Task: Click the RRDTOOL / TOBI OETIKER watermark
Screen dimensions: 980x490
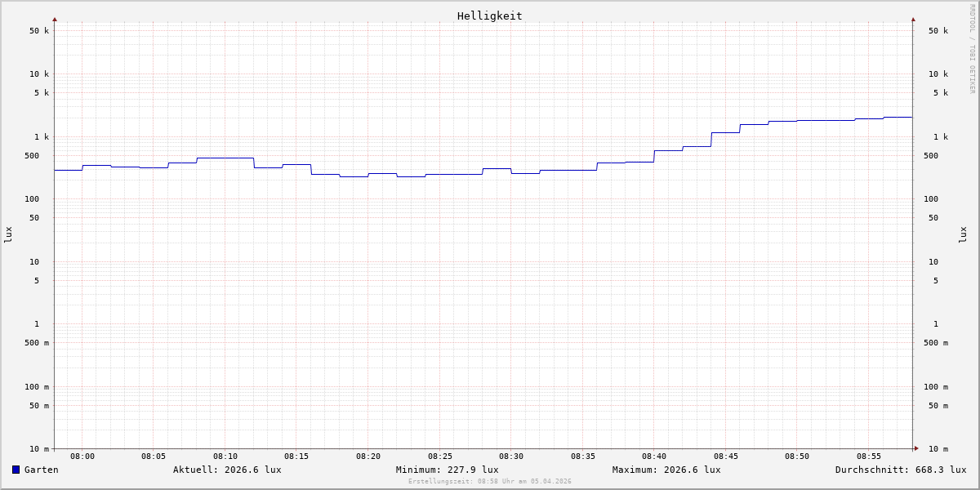Action: click(x=972, y=49)
